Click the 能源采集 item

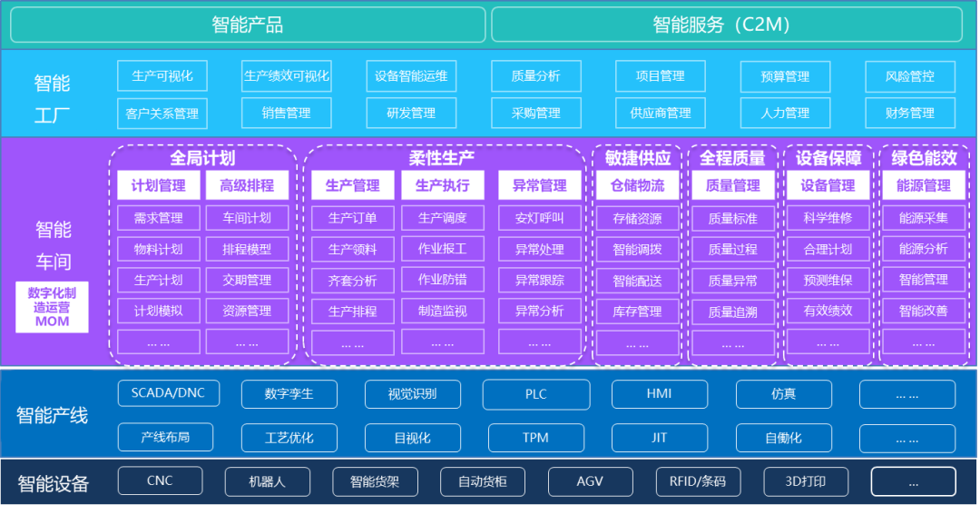point(923,218)
